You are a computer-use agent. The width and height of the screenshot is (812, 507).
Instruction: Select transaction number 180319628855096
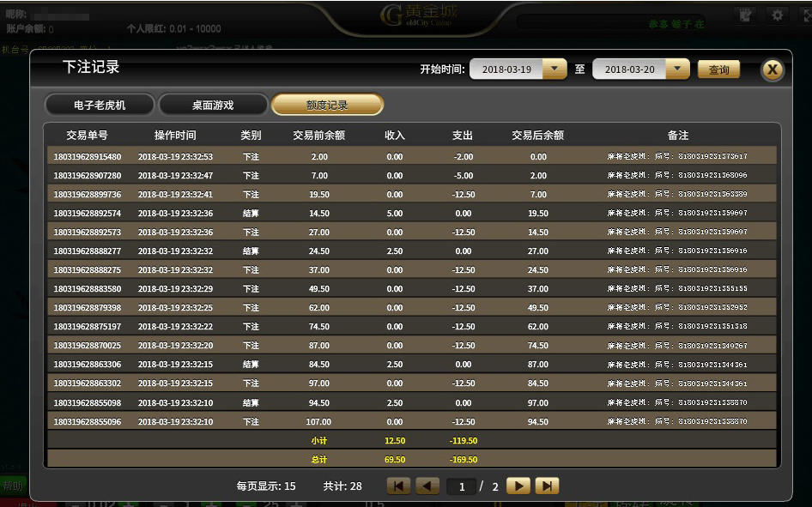pos(87,421)
